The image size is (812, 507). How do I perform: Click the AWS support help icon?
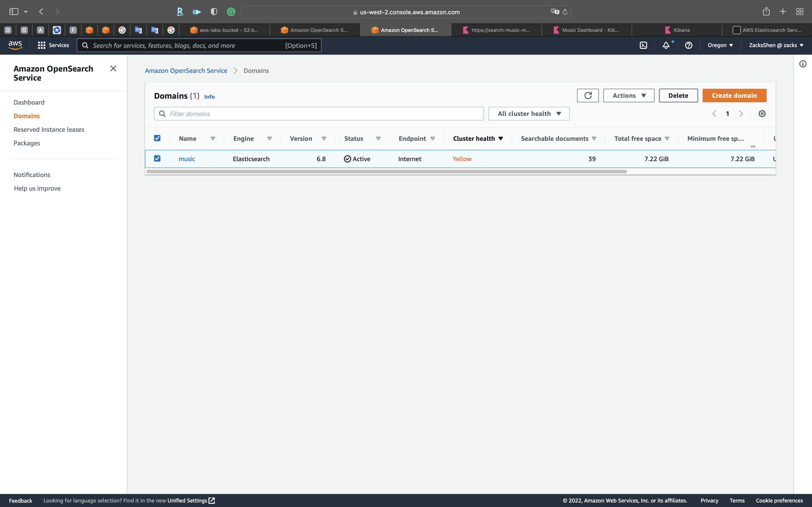pos(689,45)
